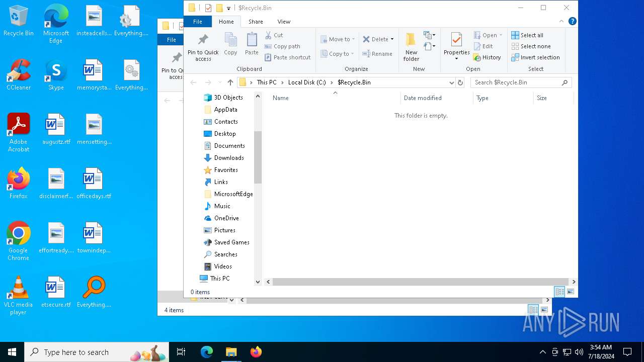This screenshot has height=362, width=644.
Task: Click the Paste ribbon icon
Action: pyautogui.click(x=252, y=44)
